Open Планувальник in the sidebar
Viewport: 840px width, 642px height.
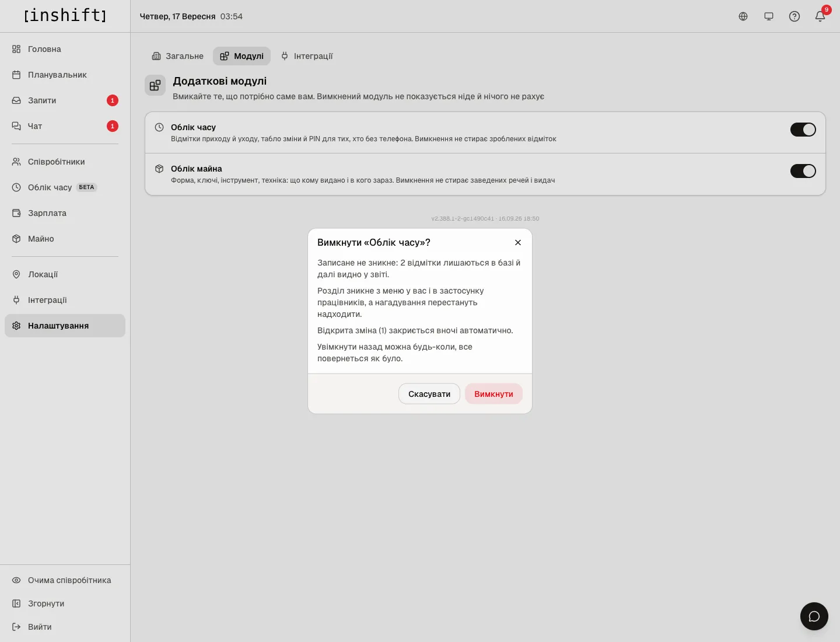tap(65, 75)
